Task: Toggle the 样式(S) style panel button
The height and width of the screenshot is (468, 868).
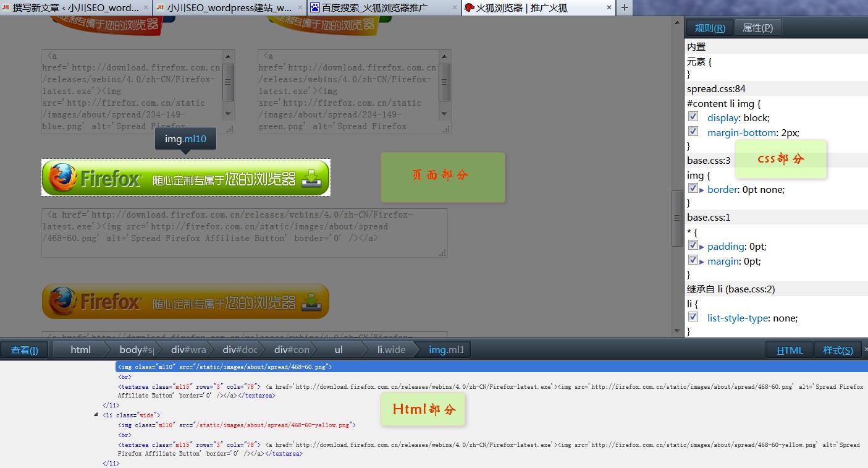Action: [838, 351]
